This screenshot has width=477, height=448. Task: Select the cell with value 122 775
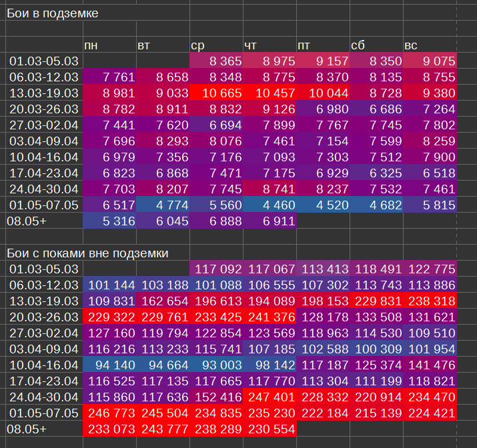click(430, 269)
